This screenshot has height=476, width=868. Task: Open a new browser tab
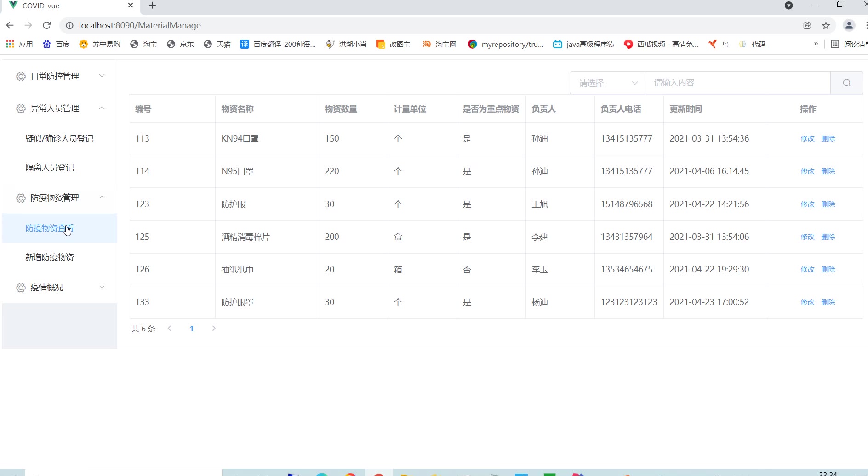pos(153,6)
